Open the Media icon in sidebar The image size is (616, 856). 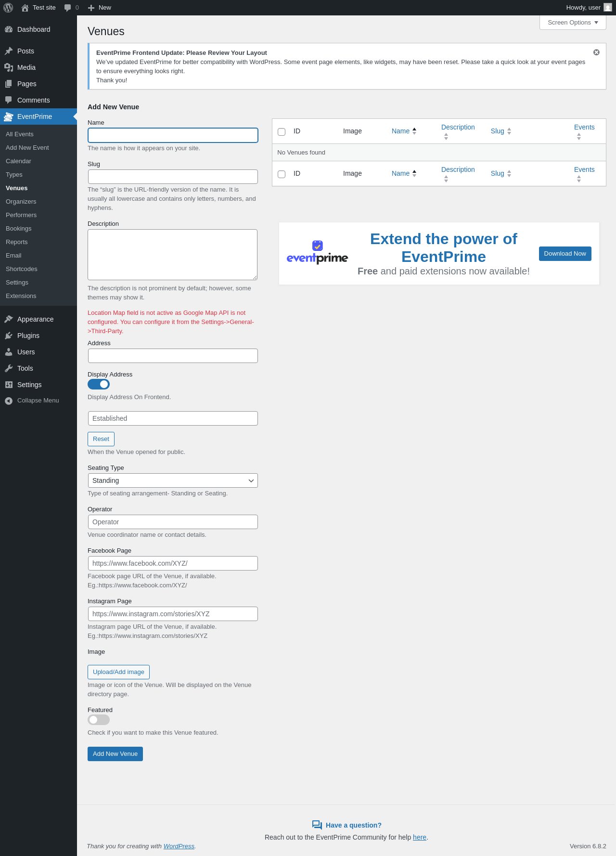pos(9,67)
